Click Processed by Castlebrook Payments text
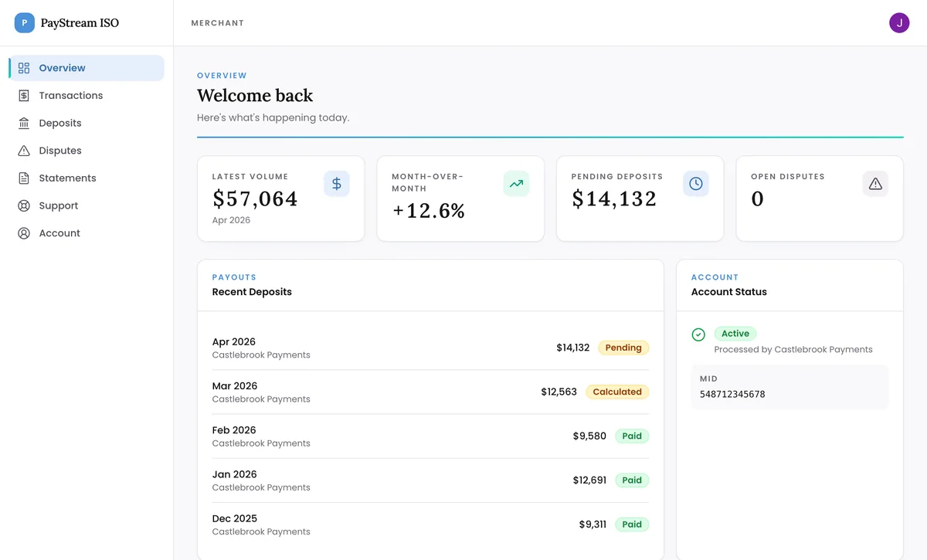Viewport: 927px width, 560px height. click(x=793, y=349)
